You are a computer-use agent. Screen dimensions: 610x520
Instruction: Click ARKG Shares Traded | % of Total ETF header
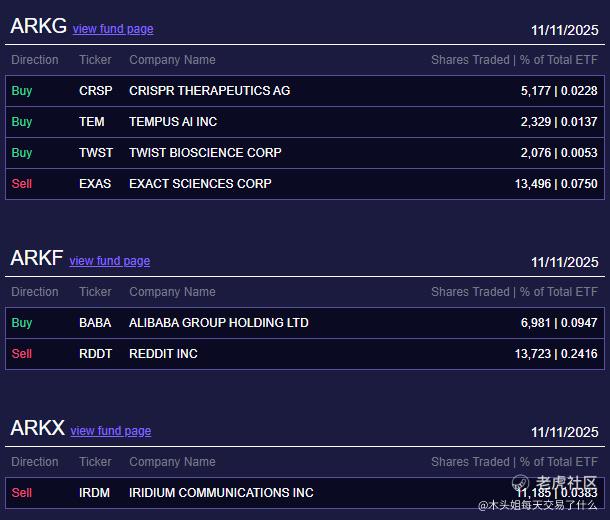514,60
